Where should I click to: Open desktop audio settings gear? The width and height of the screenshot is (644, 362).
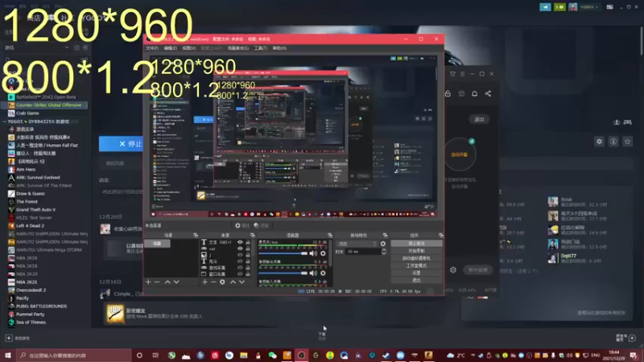coord(324,273)
